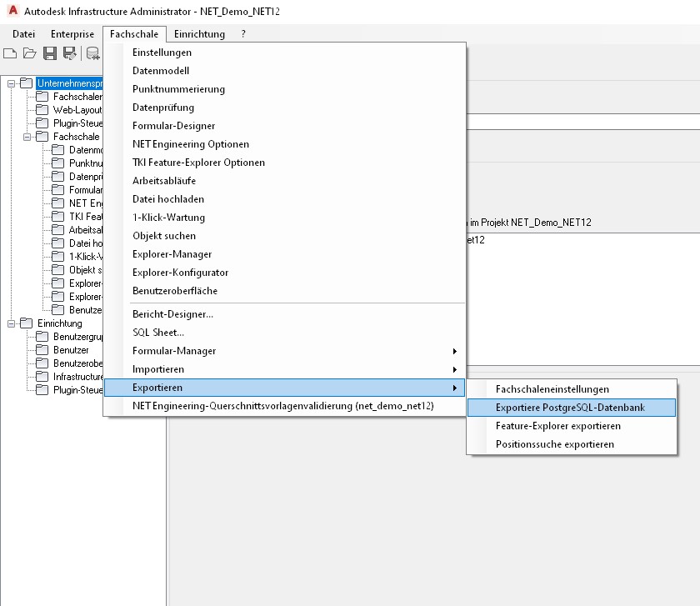Click the Save All toolbar icon

(70, 53)
